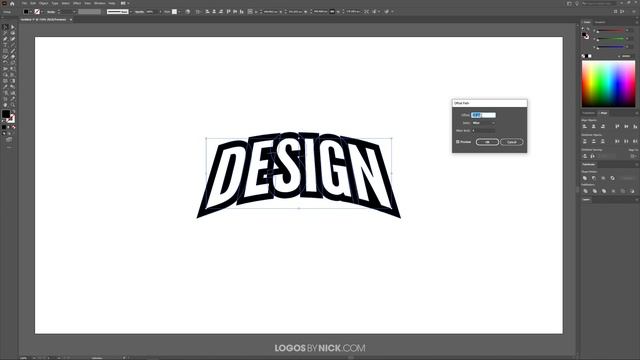Click the Trim pathfinder icon

coord(595,191)
